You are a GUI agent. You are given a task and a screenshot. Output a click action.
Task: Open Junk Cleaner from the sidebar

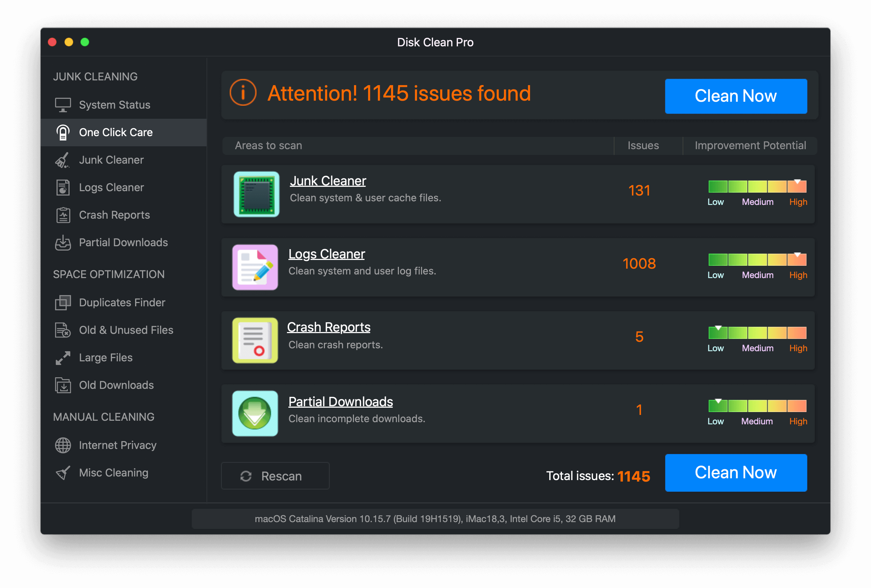[x=124, y=160]
